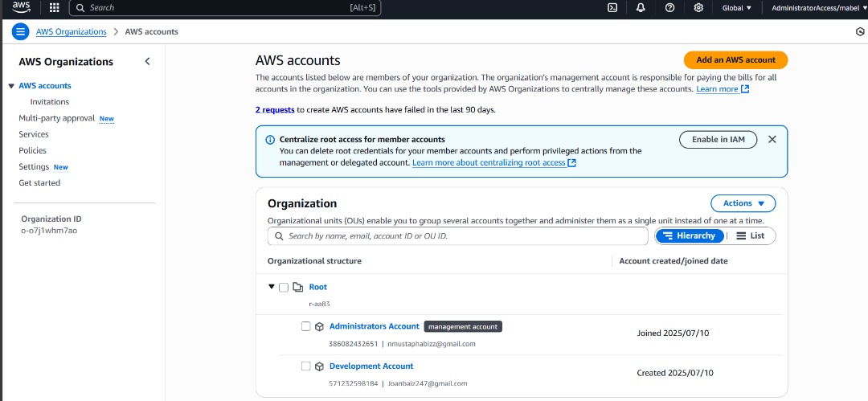Collapse the Root tree node triangle

click(272, 287)
